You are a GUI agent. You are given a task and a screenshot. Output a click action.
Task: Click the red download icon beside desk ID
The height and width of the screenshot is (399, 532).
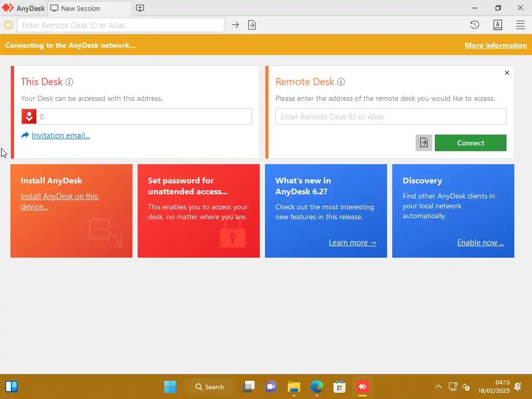(29, 116)
